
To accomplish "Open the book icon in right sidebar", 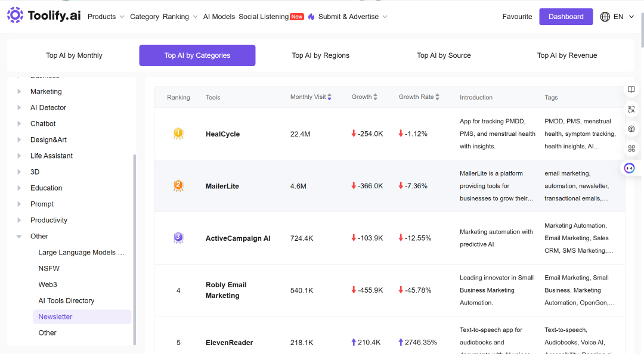I will (x=631, y=89).
